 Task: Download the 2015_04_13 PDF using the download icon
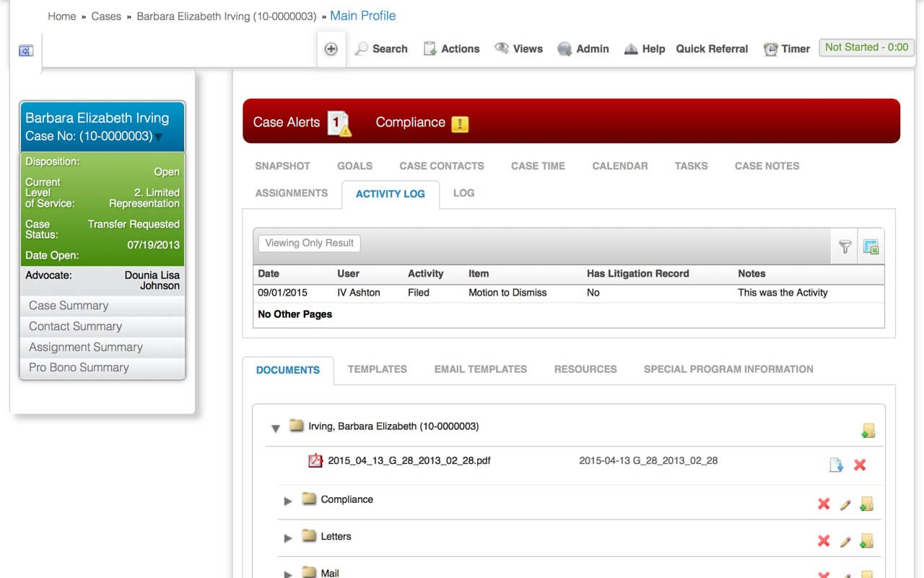click(x=837, y=465)
